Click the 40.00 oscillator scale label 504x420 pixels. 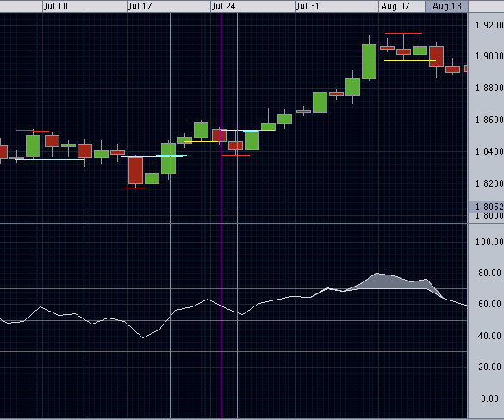(x=489, y=337)
